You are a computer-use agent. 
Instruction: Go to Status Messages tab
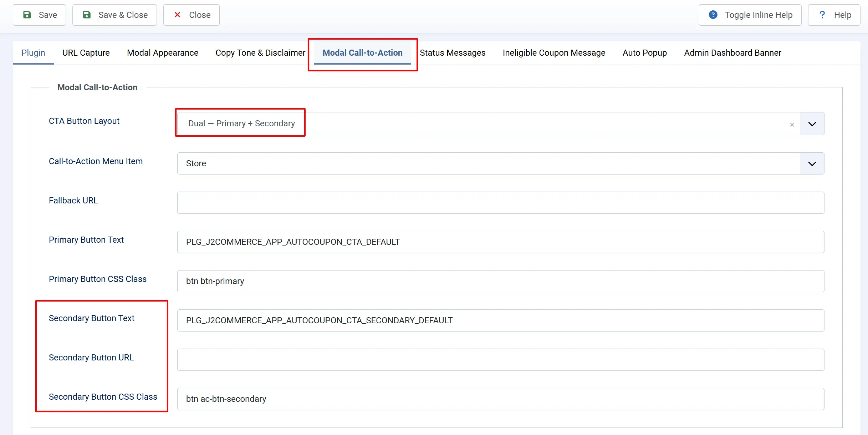[453, 53]
